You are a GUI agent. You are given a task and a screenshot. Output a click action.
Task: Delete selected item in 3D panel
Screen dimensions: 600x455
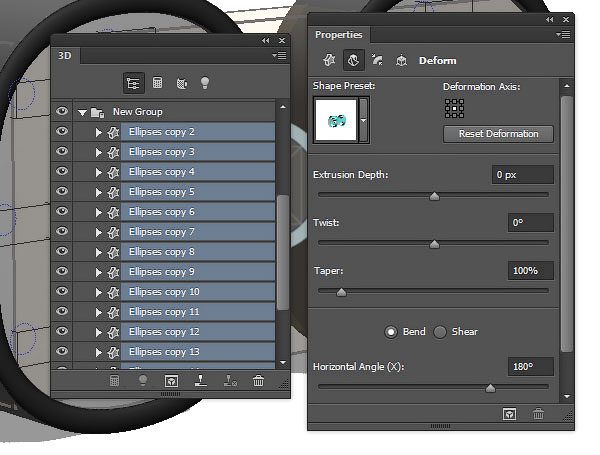pyautogui.click(x=258, y=381)
